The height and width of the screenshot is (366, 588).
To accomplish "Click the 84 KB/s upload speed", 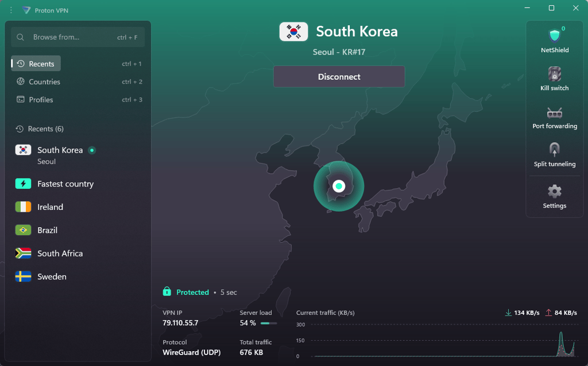I will click(x=566, y=313).
